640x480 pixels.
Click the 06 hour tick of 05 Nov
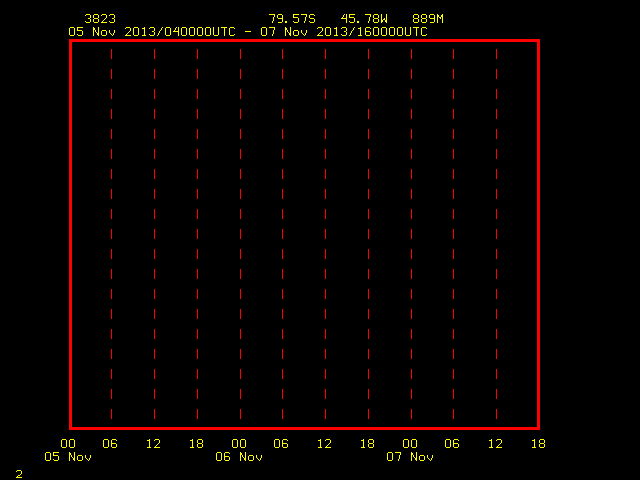pyautogui.click(x=110, y=444)
